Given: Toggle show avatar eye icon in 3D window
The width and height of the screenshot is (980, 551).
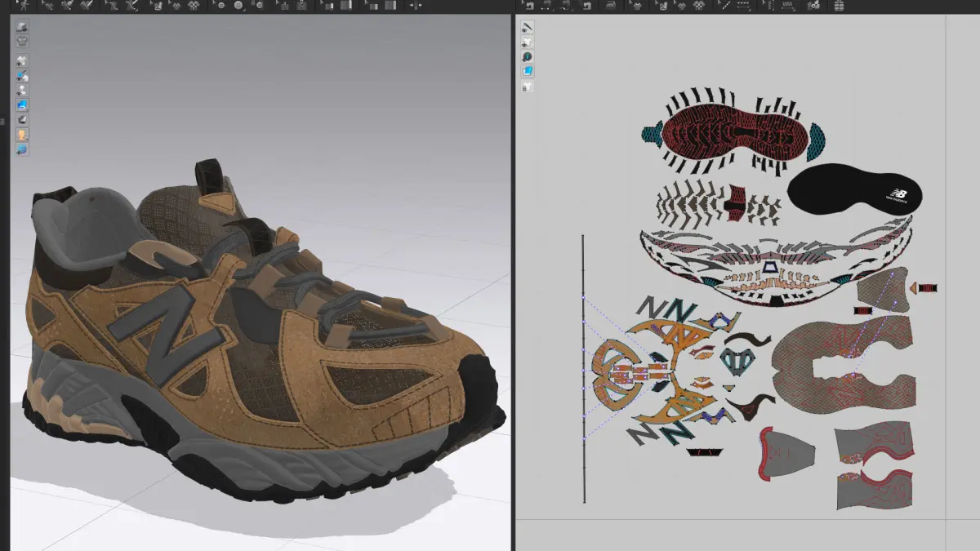Looking at the screenshot, I should 22,90.
